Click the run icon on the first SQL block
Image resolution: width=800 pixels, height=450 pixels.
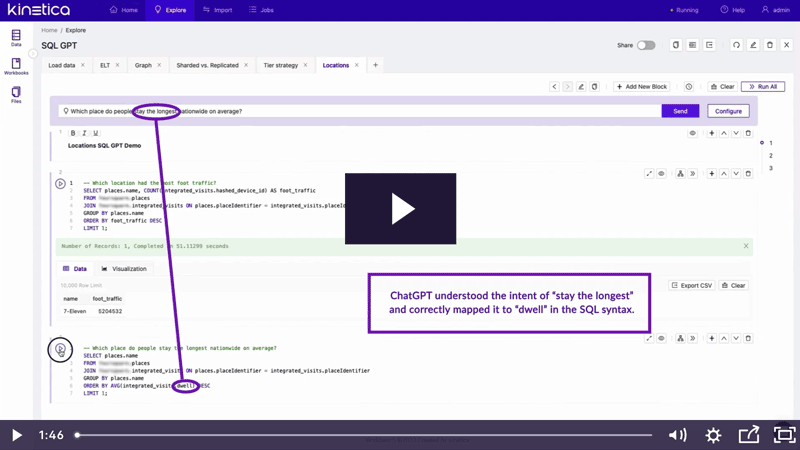60,184
